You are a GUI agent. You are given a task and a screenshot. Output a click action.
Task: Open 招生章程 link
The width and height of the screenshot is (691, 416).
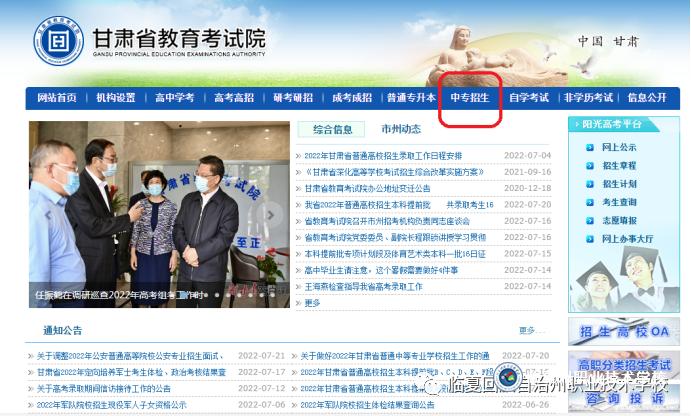click(x=619, y=166)
